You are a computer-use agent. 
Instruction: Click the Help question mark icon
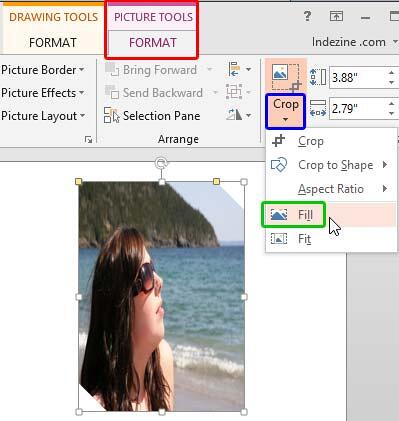point(307,16)
